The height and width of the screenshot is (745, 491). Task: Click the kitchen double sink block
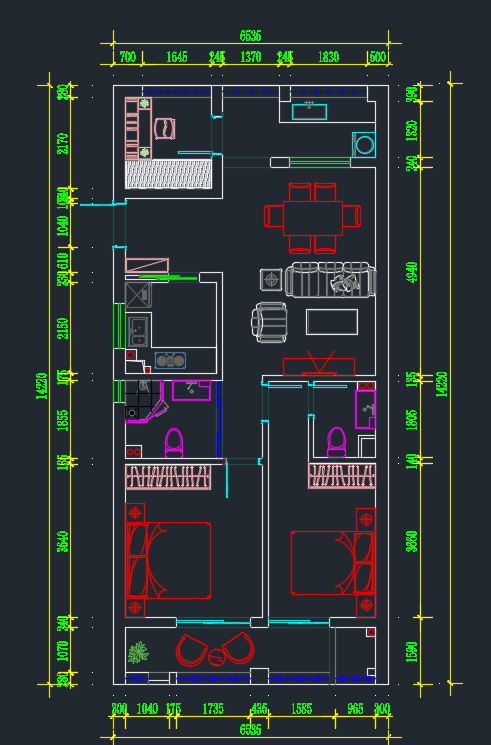(138, 331)
